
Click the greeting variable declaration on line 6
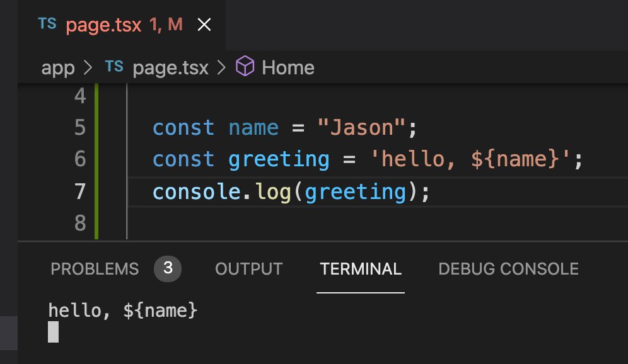[279, 160]
